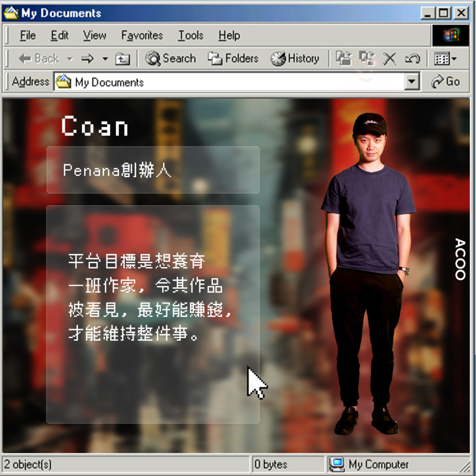Open the Address bar dropdown list
The image size is (476, 476).
[411, 82]
